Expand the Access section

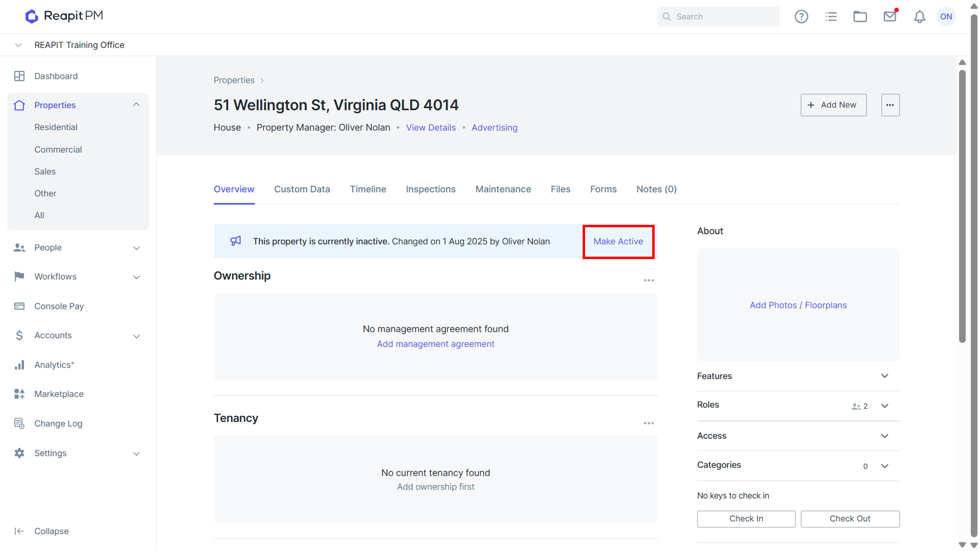pyautogui.click(x=884, y=436)
